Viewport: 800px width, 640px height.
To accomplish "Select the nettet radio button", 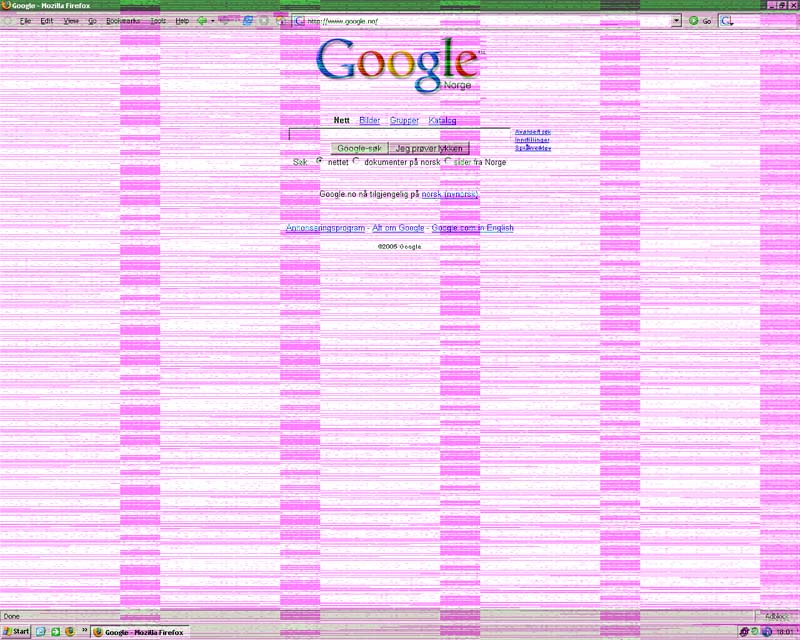I will pyautogui.click(x=319, y=161).
